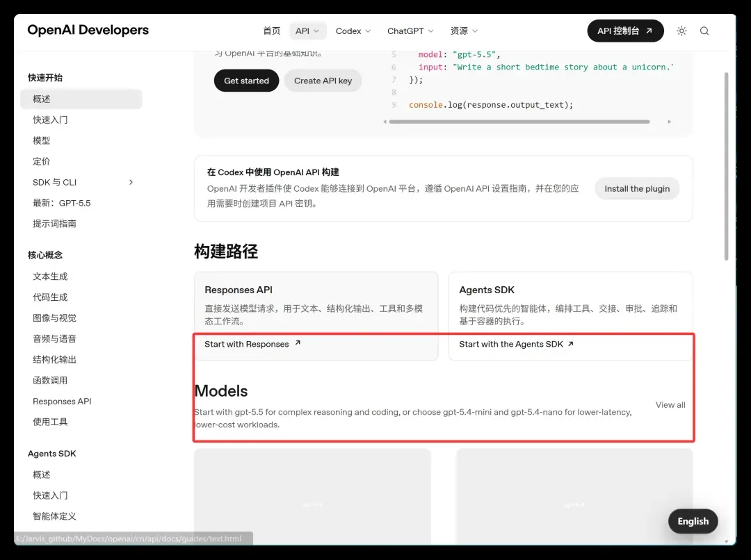
Task: Open 图像与视觉 in the sidebar
Action: [x=54, y=318]
